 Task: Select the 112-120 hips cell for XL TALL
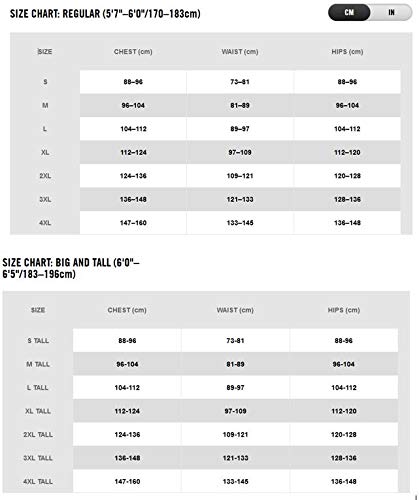pyautogui.click(x=344, y=411)
